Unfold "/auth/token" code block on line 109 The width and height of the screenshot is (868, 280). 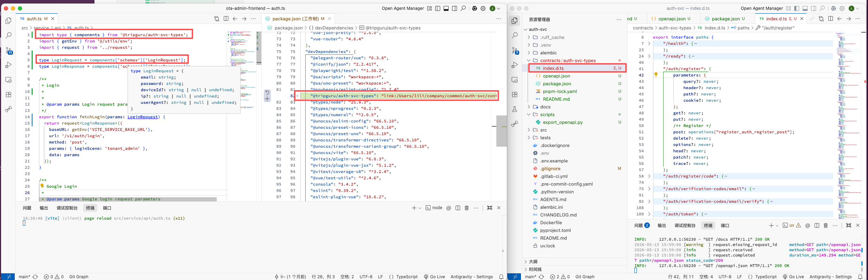[x=649, y=214]
